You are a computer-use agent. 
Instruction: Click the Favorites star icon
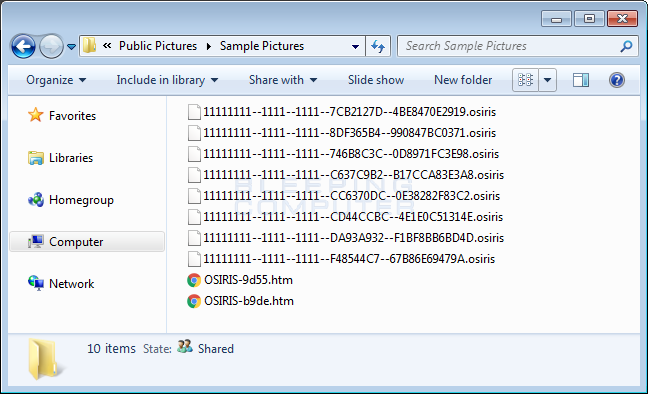click(36, 115)
